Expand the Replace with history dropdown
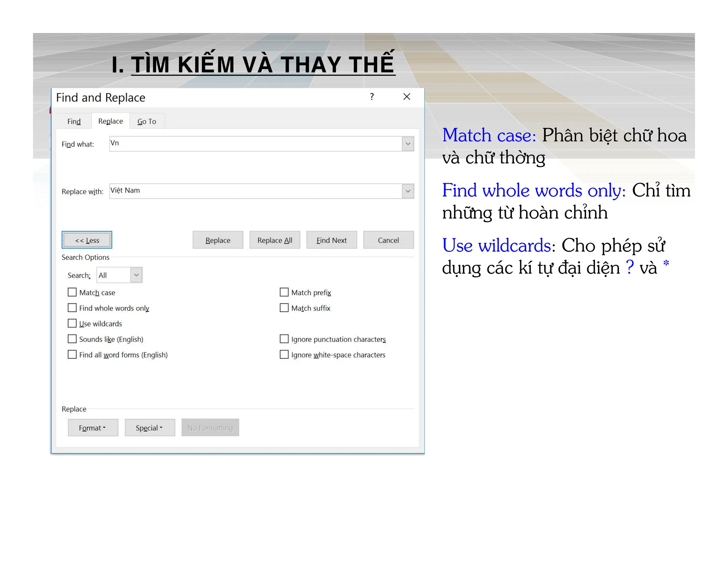Viewport: 728px width, 562px height. coord(408,191)
